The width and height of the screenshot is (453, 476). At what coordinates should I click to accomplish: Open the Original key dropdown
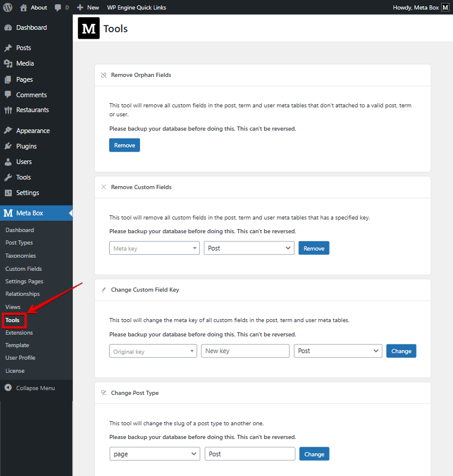153,351
